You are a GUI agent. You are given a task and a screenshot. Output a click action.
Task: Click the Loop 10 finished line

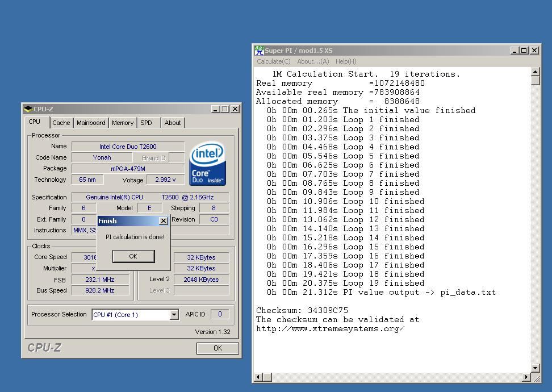345,202
